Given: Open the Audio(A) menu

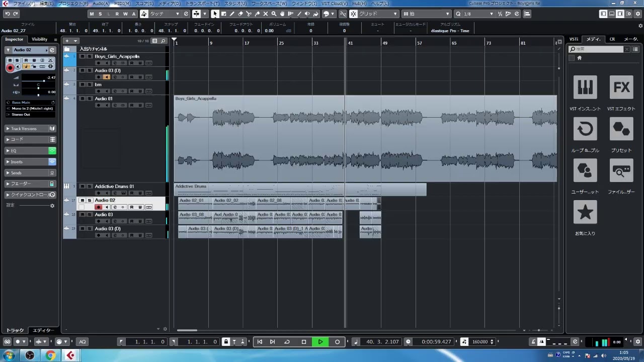Looking at the screenshot, I should coord(101,4).
